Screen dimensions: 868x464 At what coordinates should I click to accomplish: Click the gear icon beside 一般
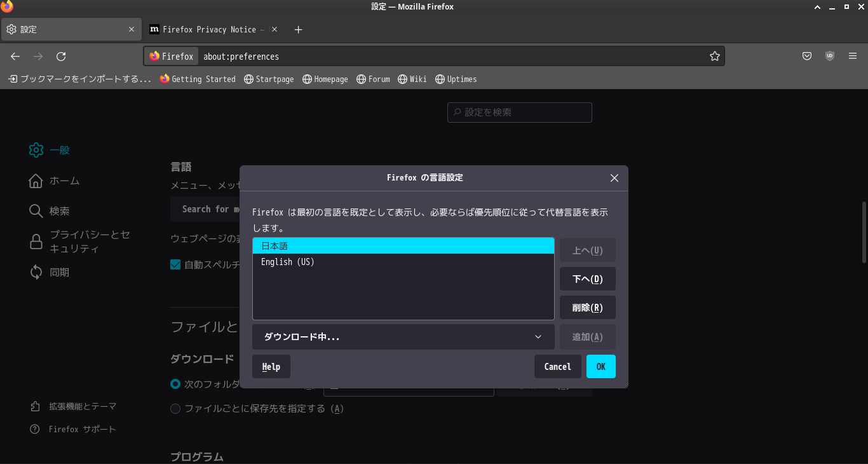(x=36, y=150)
